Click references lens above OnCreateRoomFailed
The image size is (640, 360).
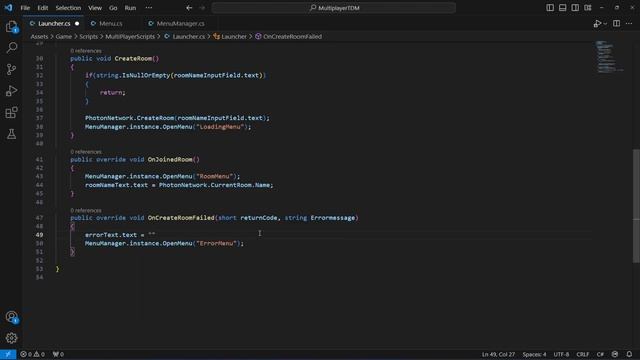pyautogui.click(x=86, y=211)
